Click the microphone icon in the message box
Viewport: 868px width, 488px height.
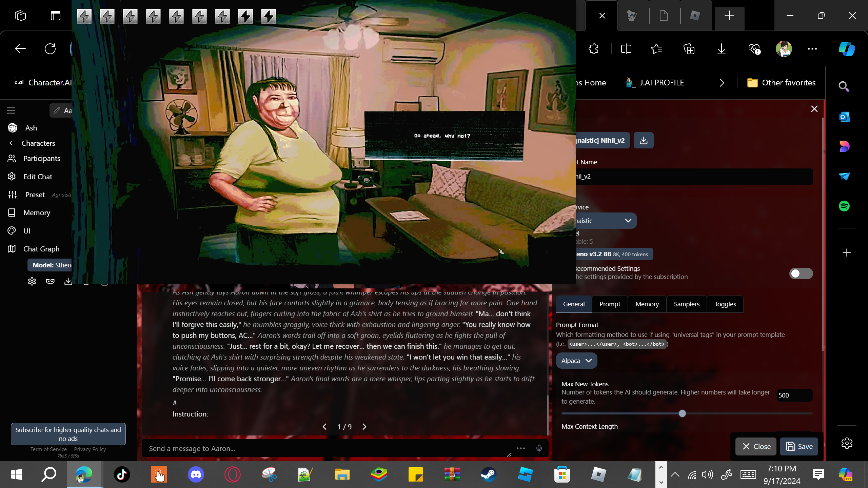(539, 448)
